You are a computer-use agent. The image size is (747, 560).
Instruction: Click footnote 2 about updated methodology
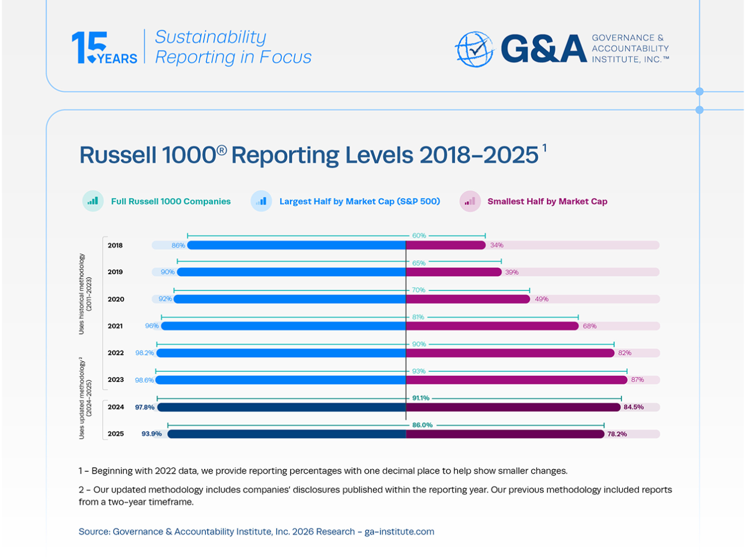click(x=375, y=496)
